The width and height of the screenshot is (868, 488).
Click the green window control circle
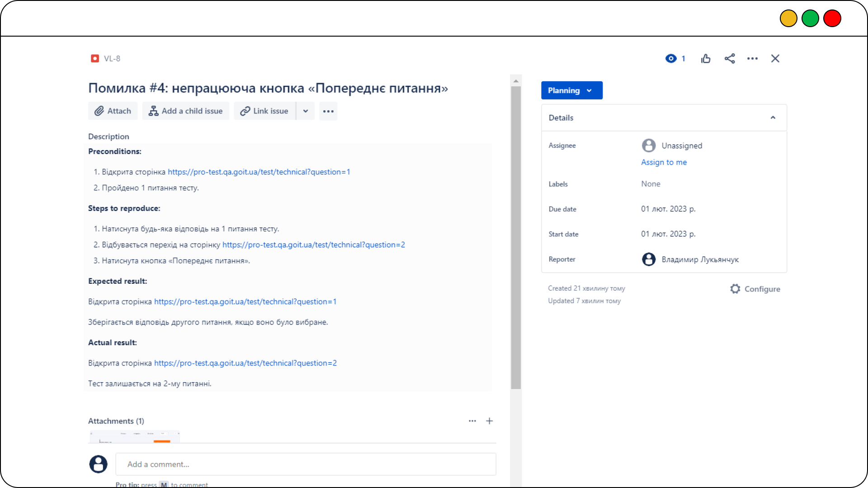[810, 19]
